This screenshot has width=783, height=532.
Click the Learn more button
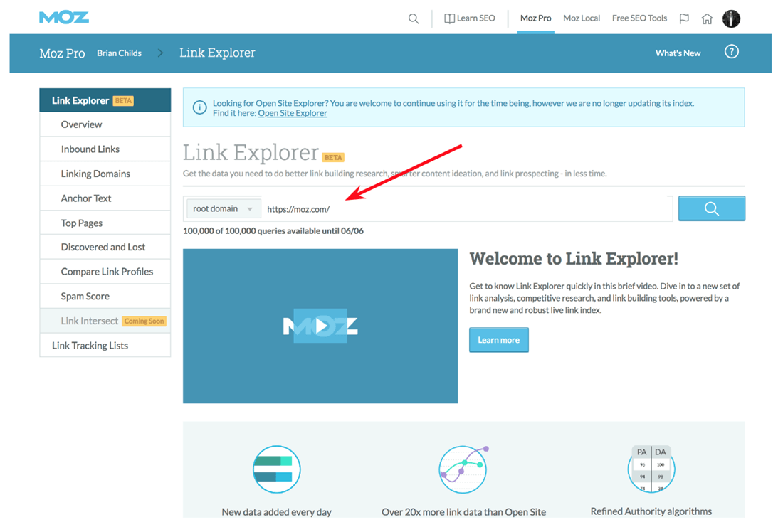point(498,340)
